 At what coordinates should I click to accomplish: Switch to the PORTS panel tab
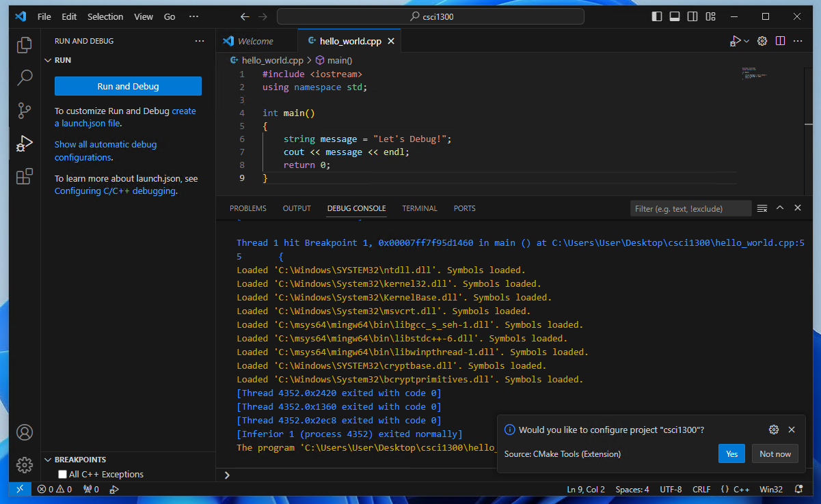[x=465, y=208]
